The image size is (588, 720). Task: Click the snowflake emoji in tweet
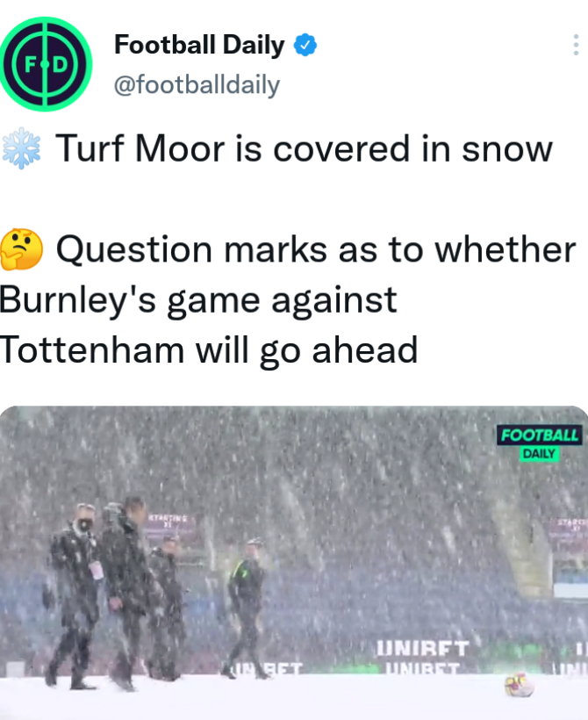point(21,148)
